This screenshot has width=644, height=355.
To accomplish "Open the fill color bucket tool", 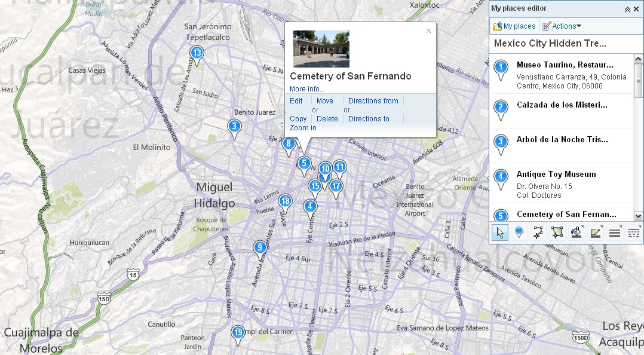I will [576, 233].
